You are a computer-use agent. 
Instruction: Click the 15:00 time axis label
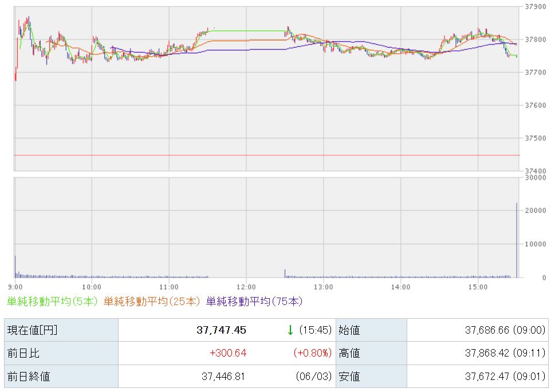click(x=478, y=287)
